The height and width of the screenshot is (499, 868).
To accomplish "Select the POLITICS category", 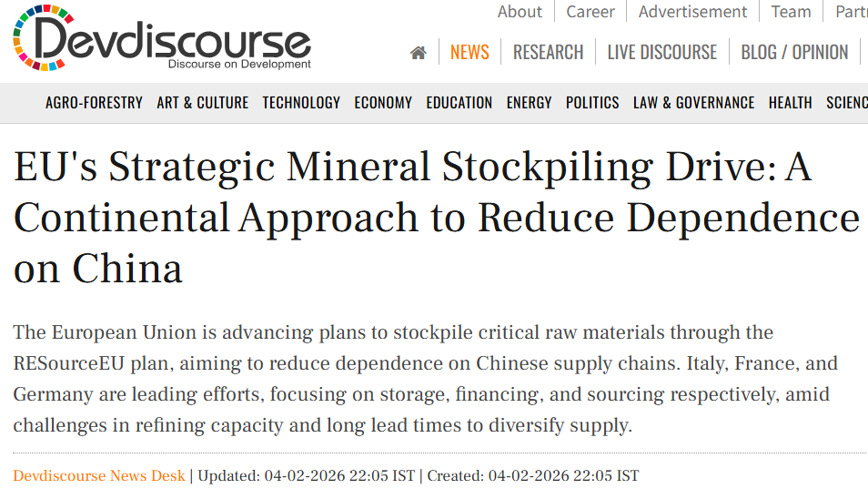I will pos(592,103).
